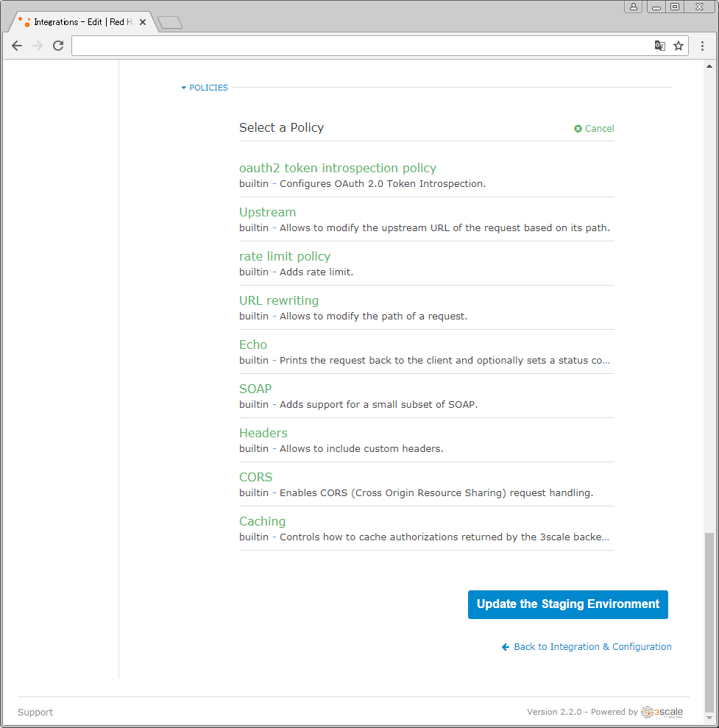Click the translate page icon
719x728 pixels.
pyautogui.click(x=660, y=46)
